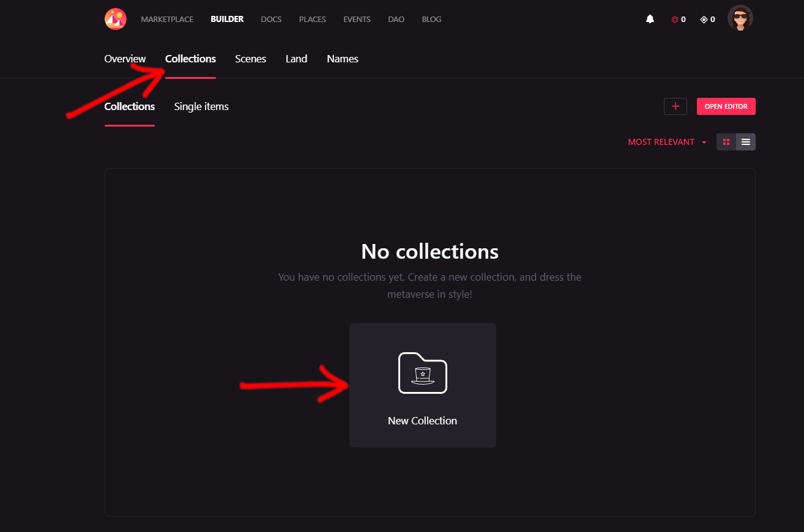804x532 pixels.
Task: Click the Decentraland logo icon
Action: tap(115, 19)
